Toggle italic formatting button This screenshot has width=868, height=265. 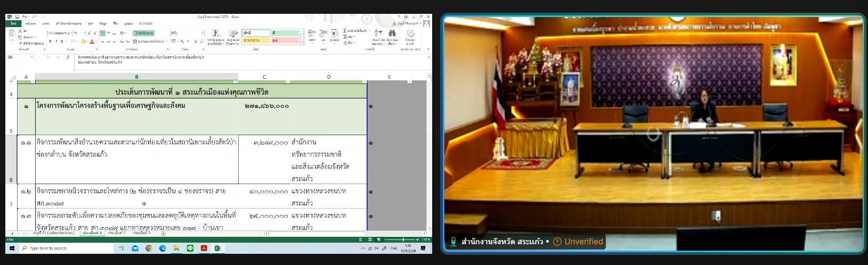(x=56, y=41)
